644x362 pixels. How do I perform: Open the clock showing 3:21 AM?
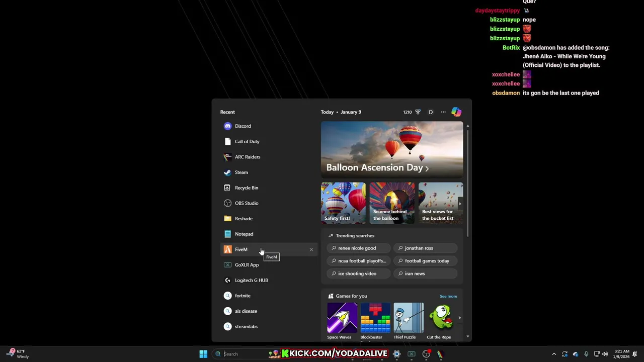(x=621, y=354)
